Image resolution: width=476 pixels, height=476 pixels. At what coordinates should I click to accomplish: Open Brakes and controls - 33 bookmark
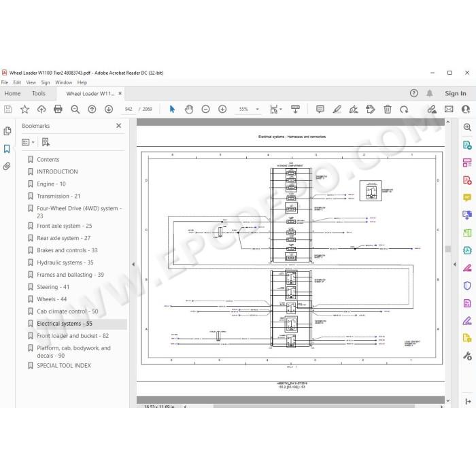(67, 250)
